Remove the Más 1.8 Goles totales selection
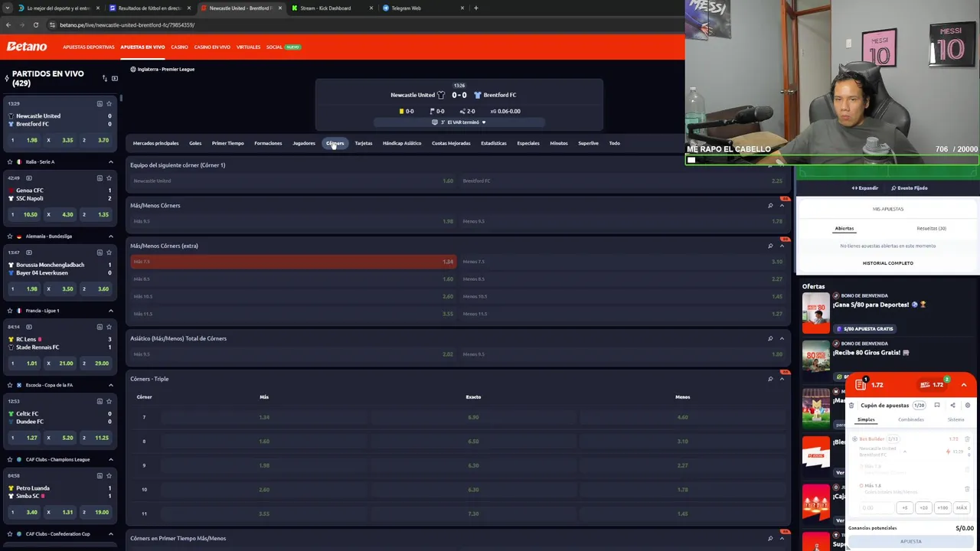Viewport: 980px width, 551px height. coord(967,488)
